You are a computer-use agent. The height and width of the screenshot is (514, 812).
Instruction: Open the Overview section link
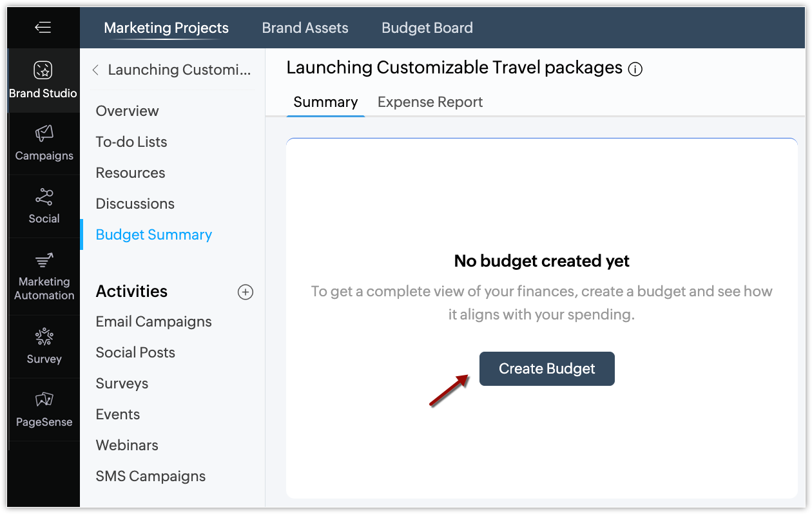[127, 111]
